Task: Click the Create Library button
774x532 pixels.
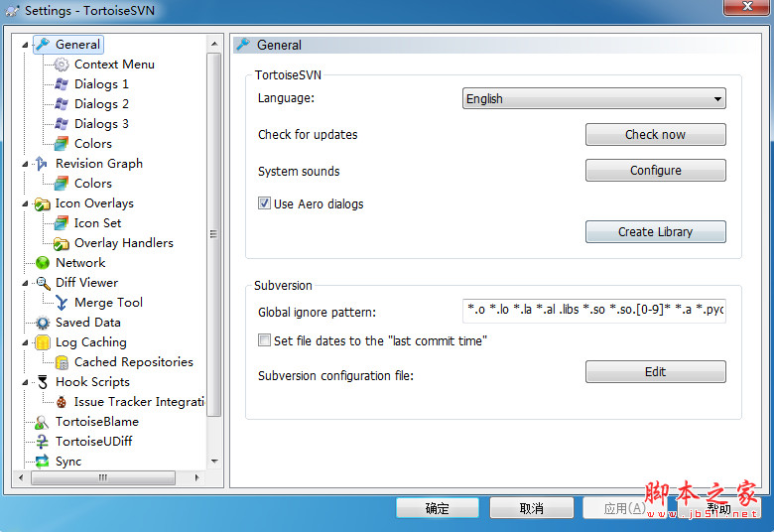Action: tap(656, 231)
